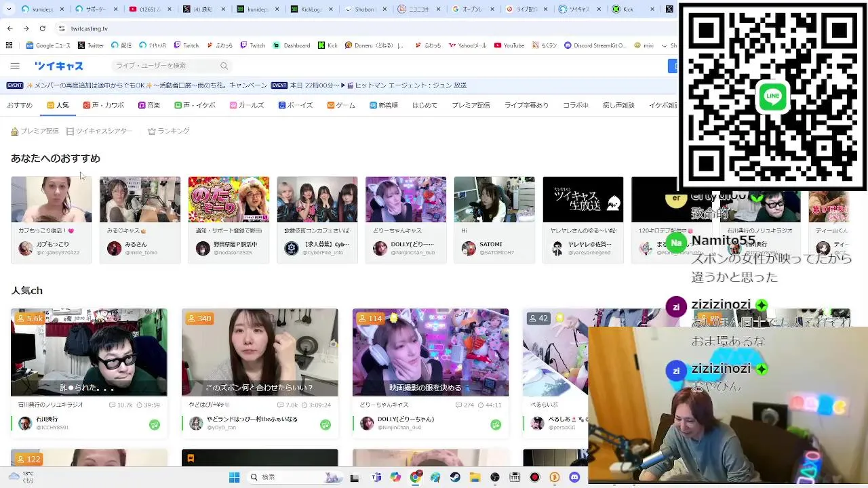
Task: Select the 声・カワボ category tab
Action: click(x=104, y=105)
